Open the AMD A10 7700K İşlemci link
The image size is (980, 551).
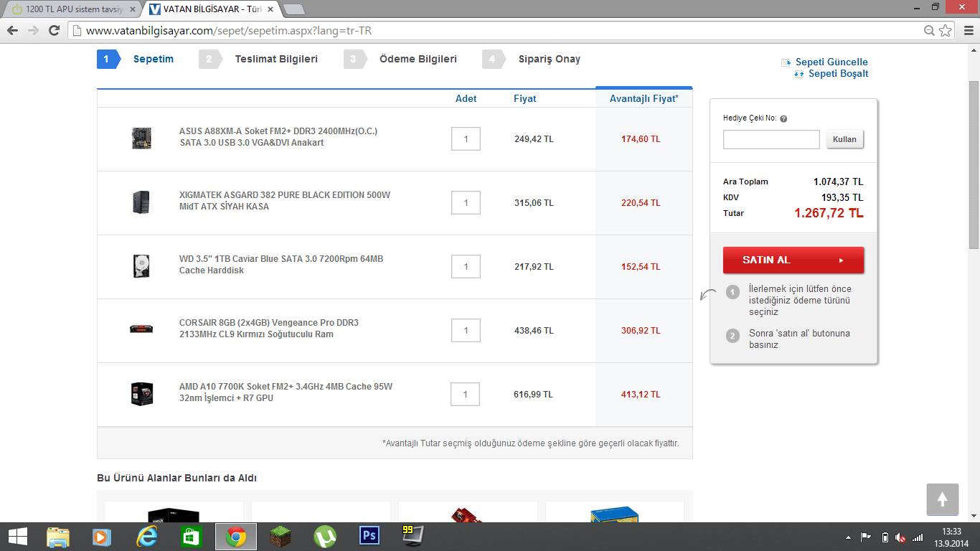(x=286, y=392)
